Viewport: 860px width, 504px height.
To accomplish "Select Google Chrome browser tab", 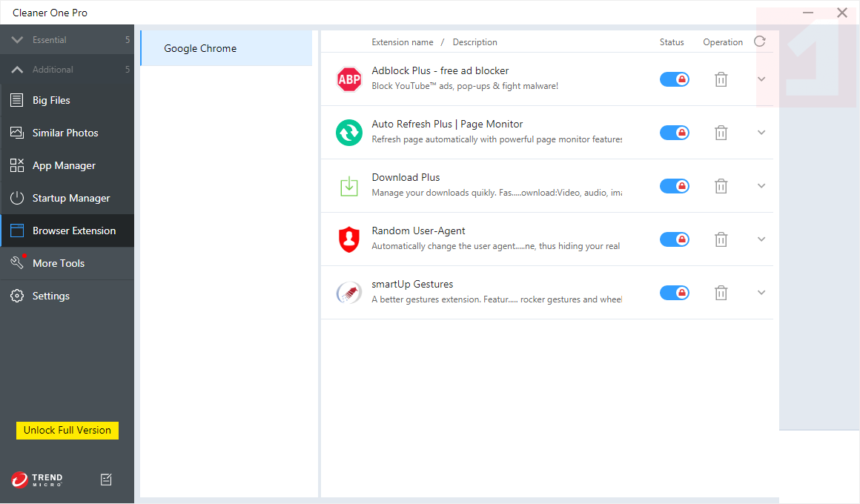I will pos(227,48).
